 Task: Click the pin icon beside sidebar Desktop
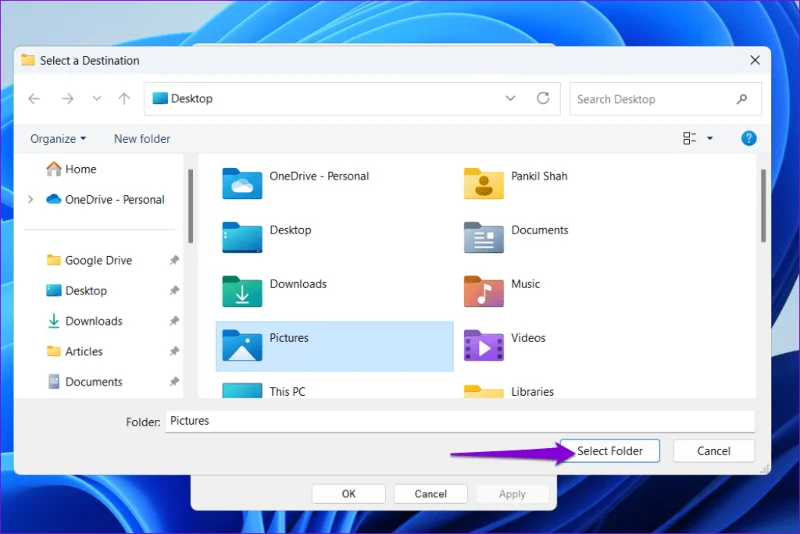tap(174, 290)
